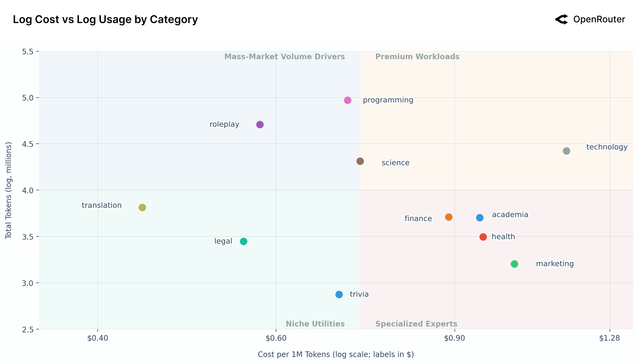Select the purple roleplay dot

(x=260, y=125)
